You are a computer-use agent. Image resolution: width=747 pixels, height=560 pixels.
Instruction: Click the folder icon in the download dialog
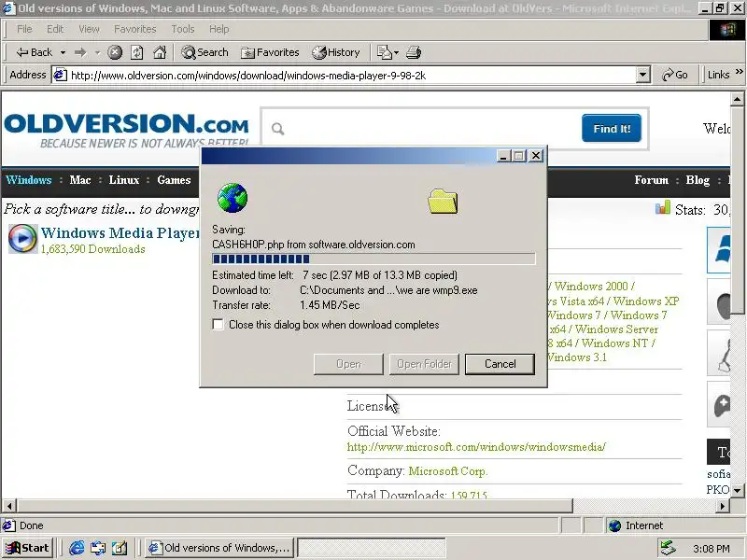click(443, 201)
